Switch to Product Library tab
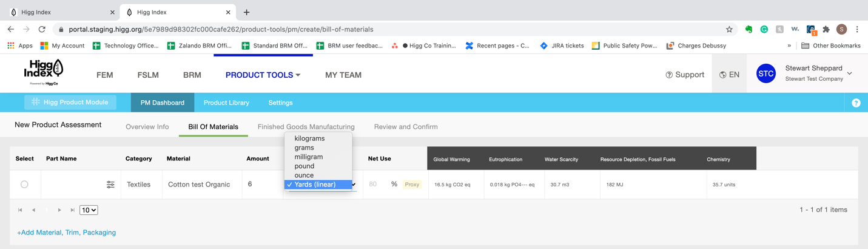Viewport: 868px width, 249px height. pyautogui.click(x=226, y=103)
